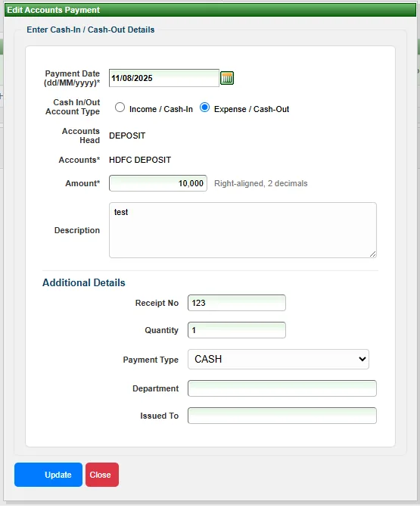Click the 'Enter Cash-In / Cash-Out Details' legend
Image resolution: width=420 pixels, height=508 pixels.
click(x=91, y=30)
